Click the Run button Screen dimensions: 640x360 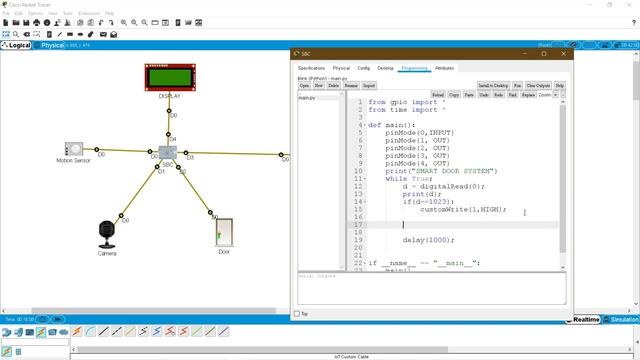pyautogui.click(x=518, y=86)
